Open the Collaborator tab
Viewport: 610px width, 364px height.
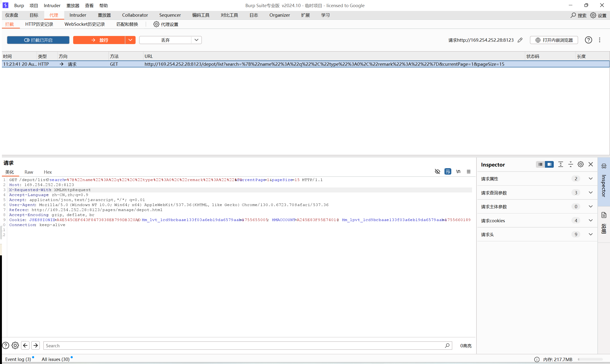pyautogui.click(x=135, y=15)
